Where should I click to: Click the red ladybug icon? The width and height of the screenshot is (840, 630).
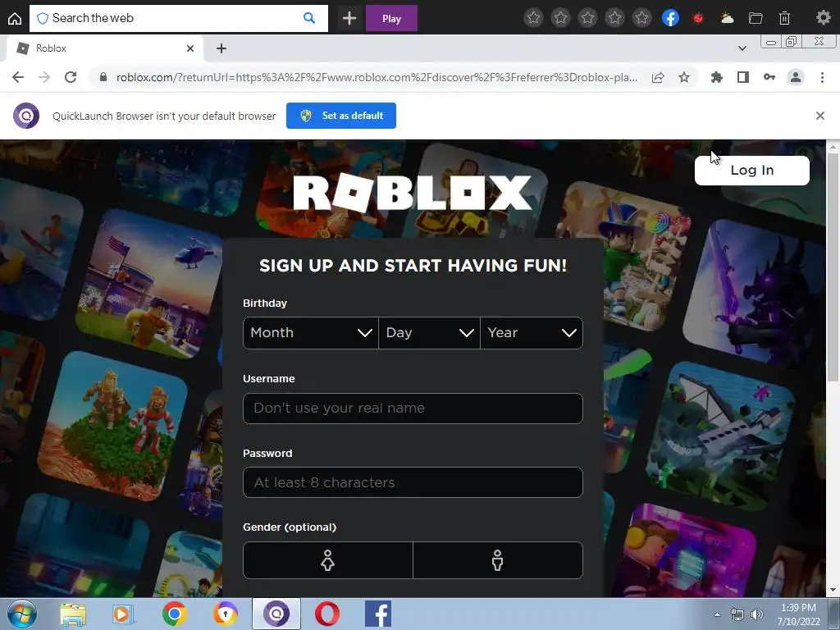click(x=698, y=19)
